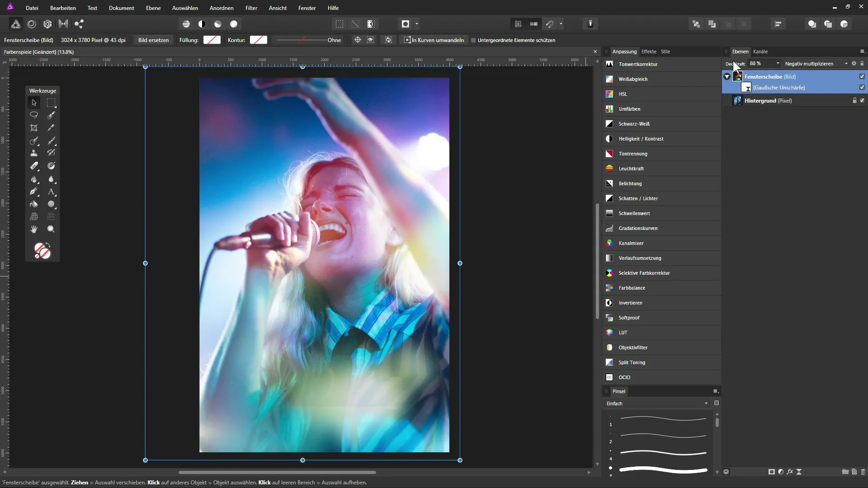Image resolution: width=868 pixels, height=488 pixels.
Task: Add an HSL adjustment
Action: 662,94
